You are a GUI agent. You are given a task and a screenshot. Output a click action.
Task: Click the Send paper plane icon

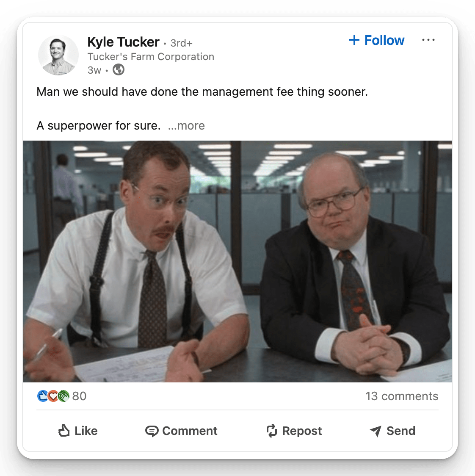376,431
